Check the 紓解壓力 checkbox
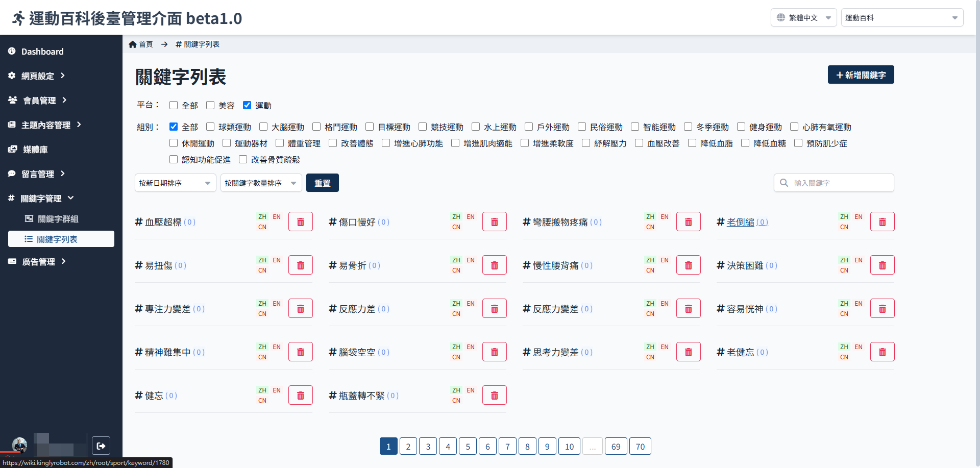Viewport: 980px width, 468px height. click(x=586, y=143)
